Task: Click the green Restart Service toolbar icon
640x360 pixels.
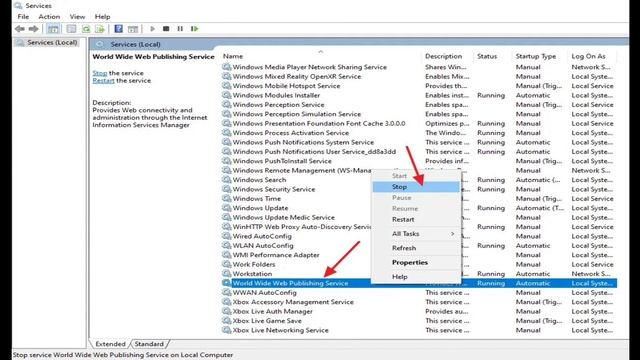Action: tap(194, 29)
